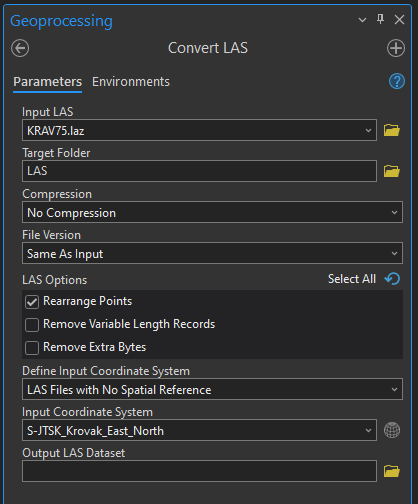
Task: Click the Convert LAS tool title
Action: pos(208,48)
